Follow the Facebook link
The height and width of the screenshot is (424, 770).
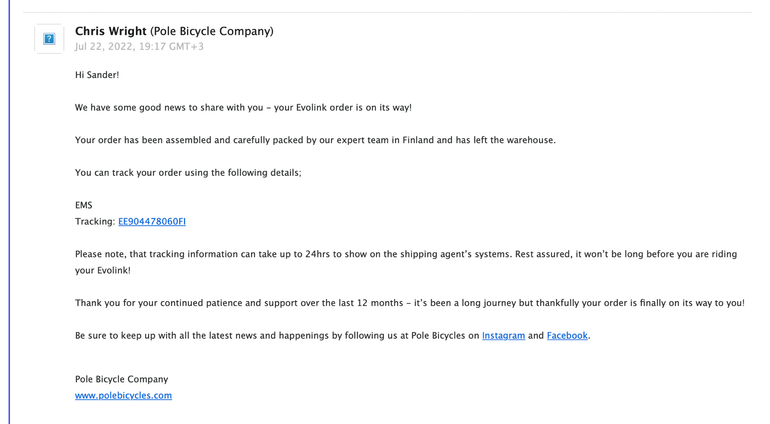coord(567,336)
